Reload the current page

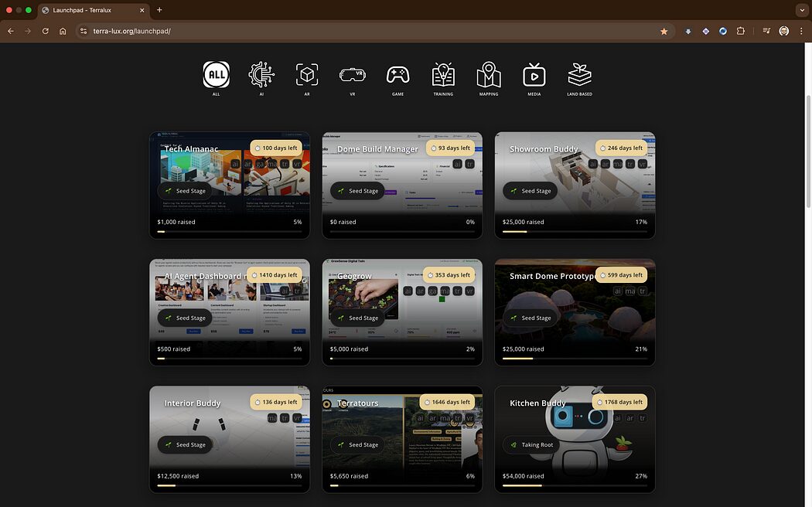tap(46, 31)
